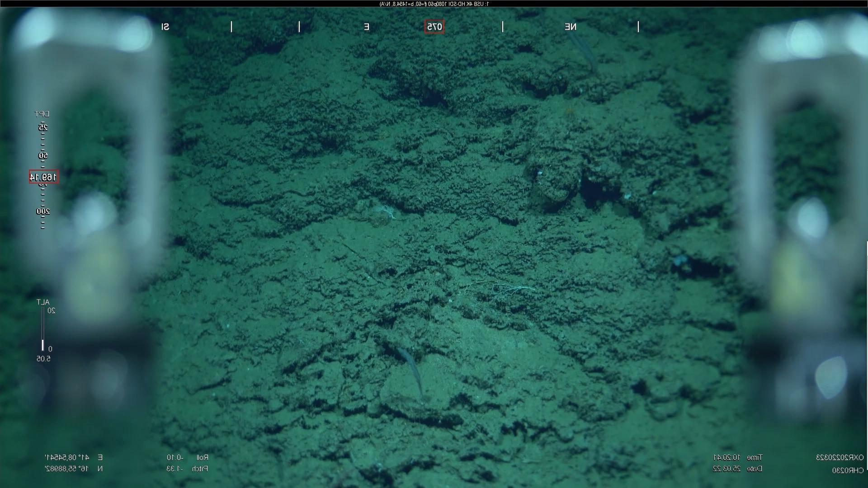The image size is (868, 488).
Task: Select the 50 mark on depth scale
Action: point(43,156)
